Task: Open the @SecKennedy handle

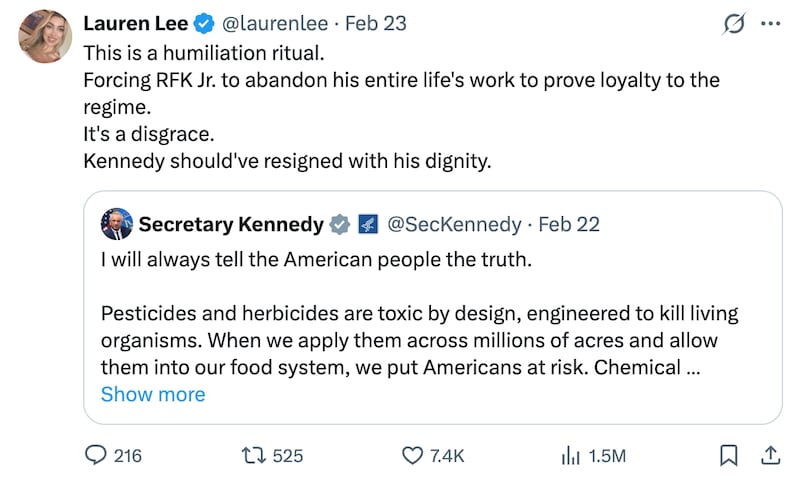Action: click(x=453, y=224)
